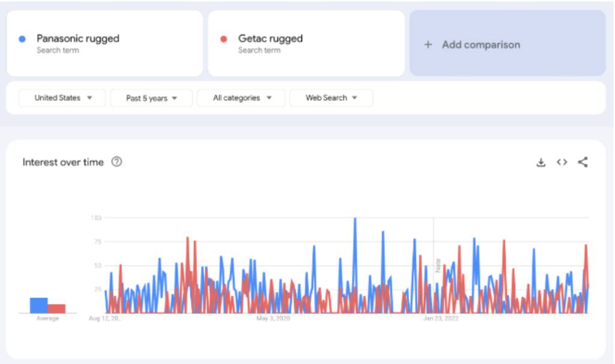Click the blue Average bar
615x364 pixels.
click(39, 305)
